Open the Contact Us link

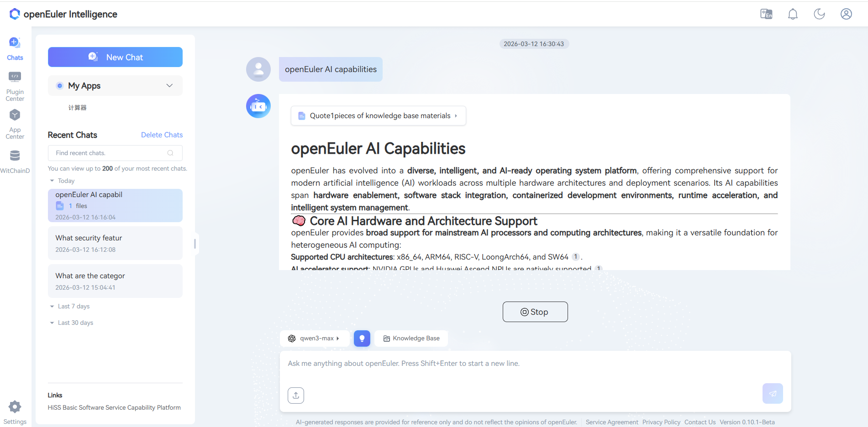click(x=700, y=422)
